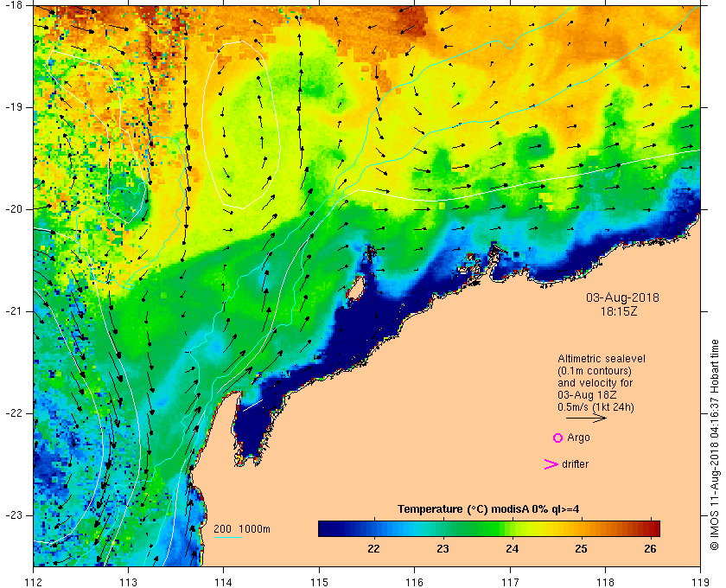Screen dimensions: 726x588
Task: Click the latitude axis label -21
Action: click(x=14, y=311)
